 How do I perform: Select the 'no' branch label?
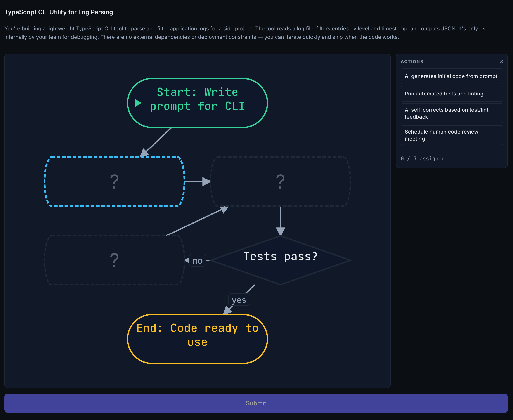tap(197, 260)
